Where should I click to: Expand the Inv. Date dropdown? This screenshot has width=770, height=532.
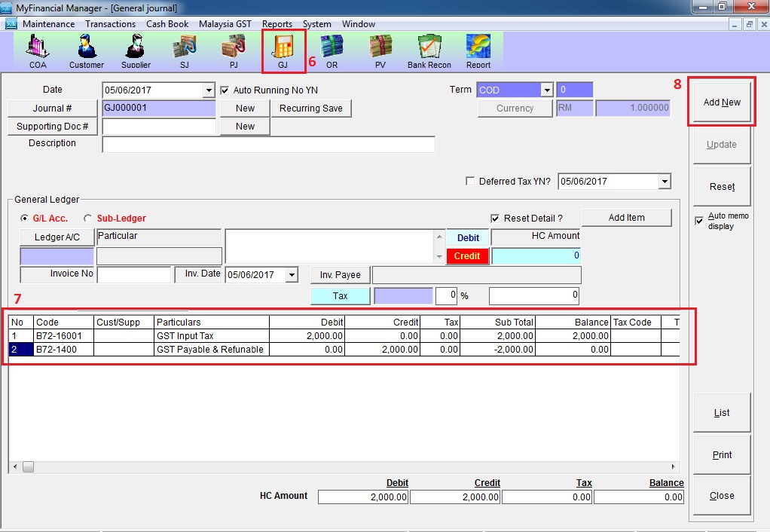click(292, 276)
